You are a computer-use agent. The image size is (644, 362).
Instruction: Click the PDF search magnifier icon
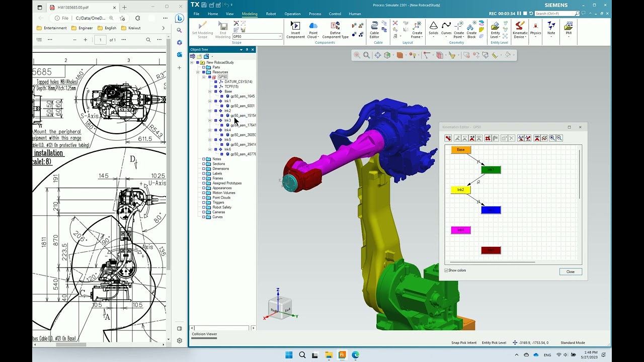148,40
